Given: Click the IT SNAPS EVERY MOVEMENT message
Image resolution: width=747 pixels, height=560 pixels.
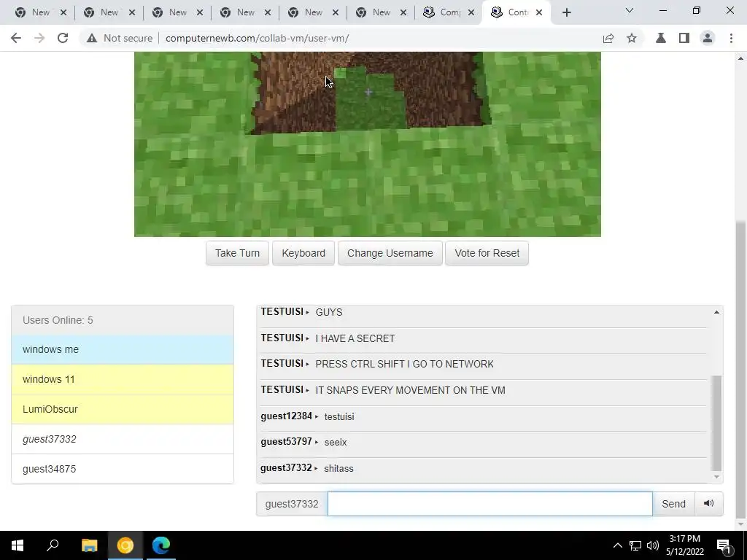Looking at the screenshot, I should coord(410,391).
